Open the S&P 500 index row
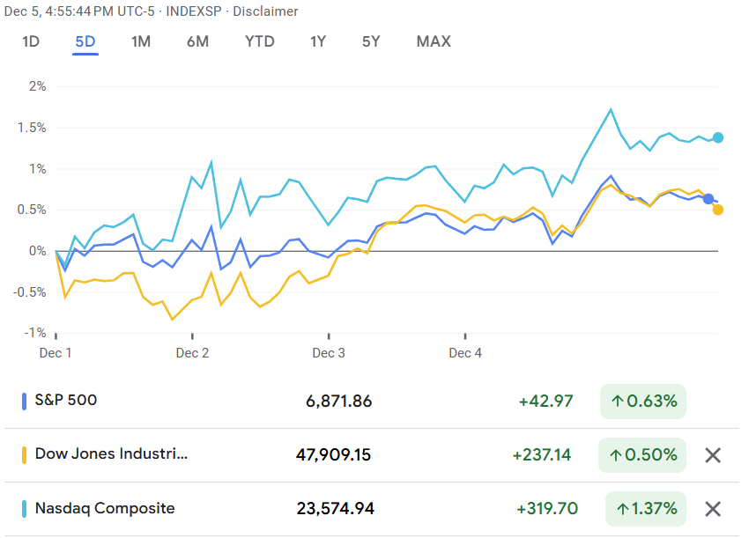 66,401
